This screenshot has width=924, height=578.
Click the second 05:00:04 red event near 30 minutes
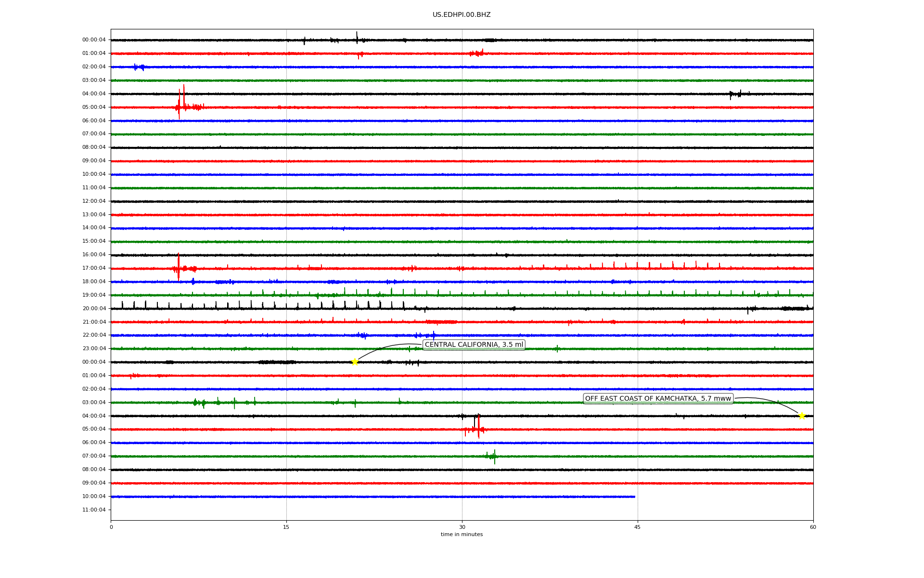[x=478, y=426]
